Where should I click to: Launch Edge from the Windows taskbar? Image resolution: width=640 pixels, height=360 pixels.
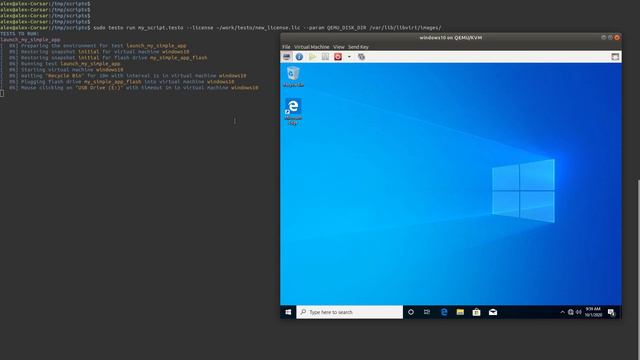tap(444, 312)
